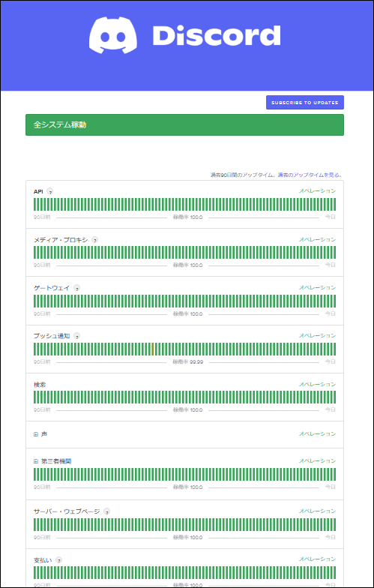Expand the 第三者機関 component group
This screenshot has width=374, height=588.
[x=36, y=461]
